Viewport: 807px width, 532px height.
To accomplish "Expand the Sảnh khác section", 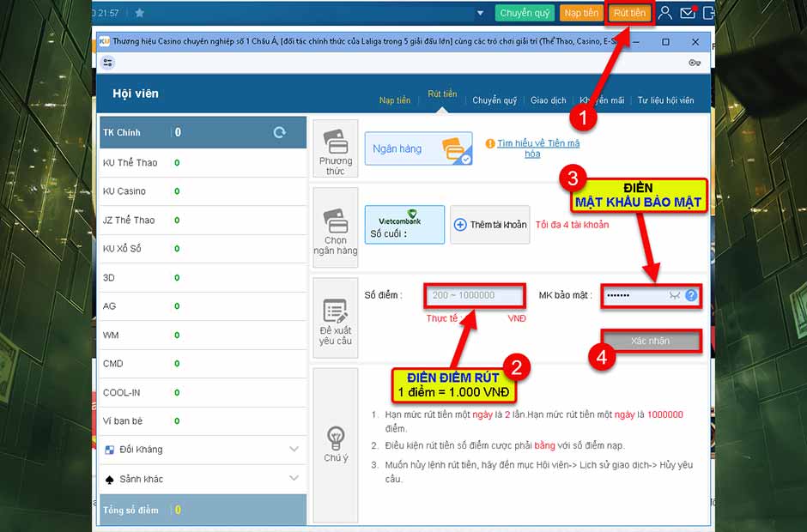I will tap(294, 478).
